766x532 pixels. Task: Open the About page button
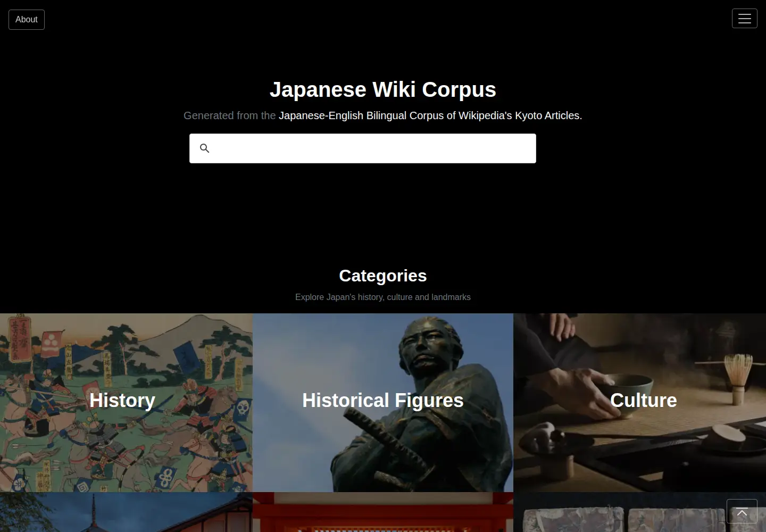point(27,20)
